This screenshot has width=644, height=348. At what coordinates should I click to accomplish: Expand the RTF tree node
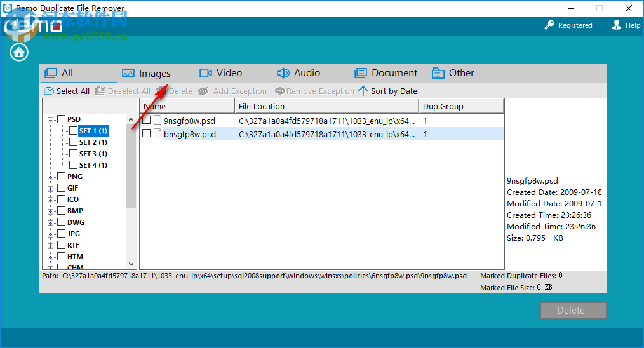pyautogui.click(x=51, y=246)
